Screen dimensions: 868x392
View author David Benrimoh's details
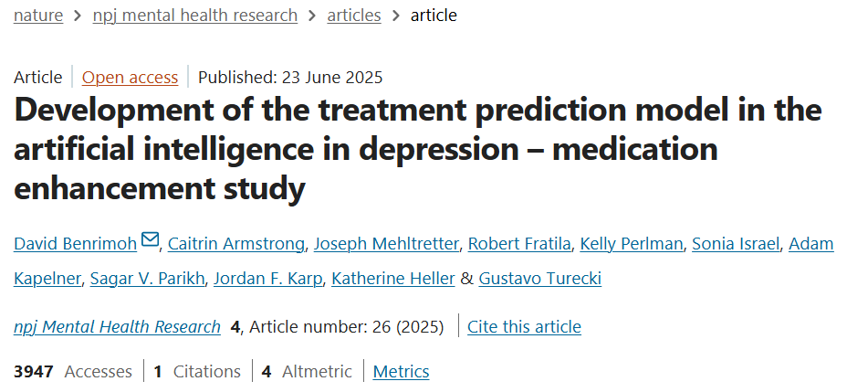pyautogui.click(x=76, y=244)
